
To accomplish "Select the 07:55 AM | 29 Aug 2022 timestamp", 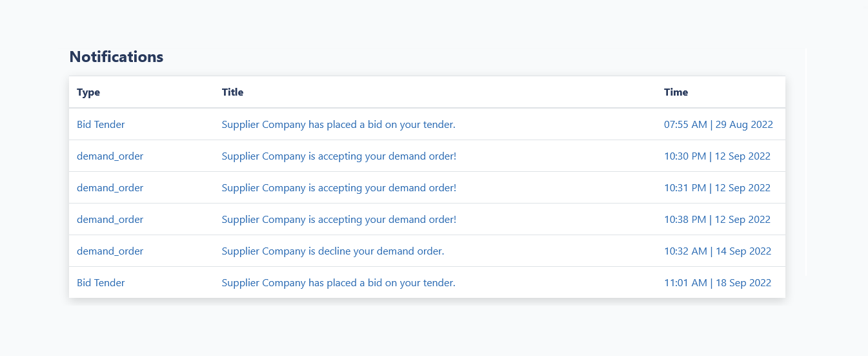I will [718, 124].
